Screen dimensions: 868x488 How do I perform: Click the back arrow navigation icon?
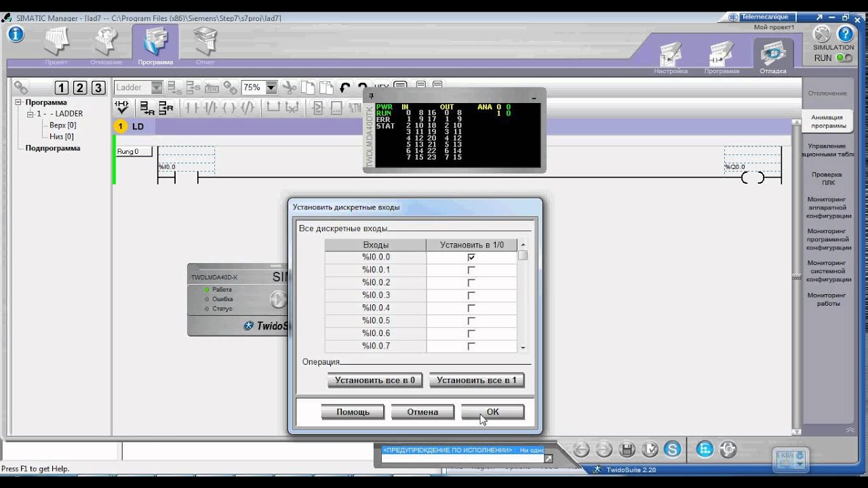point(582,449)
